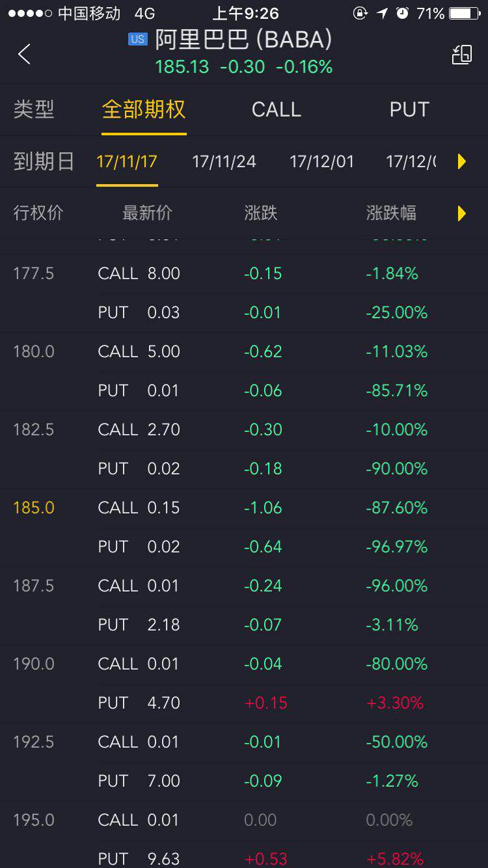Select the 全部期权 tab

[x=143, y=109]
